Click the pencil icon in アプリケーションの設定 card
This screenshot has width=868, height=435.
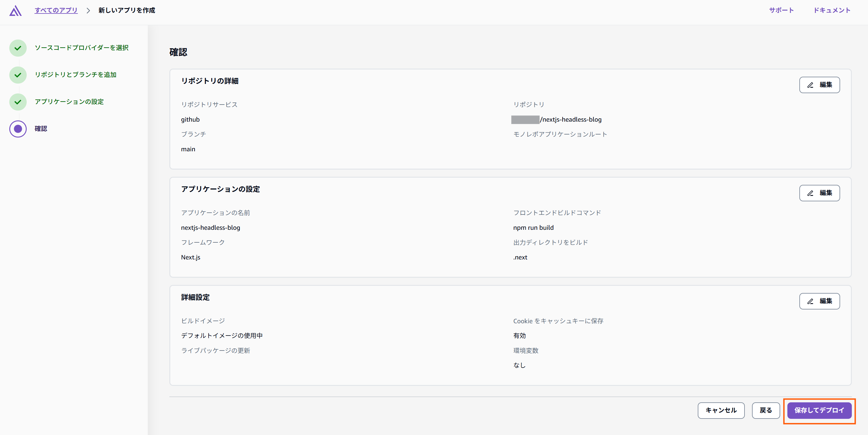coord(811,193)
